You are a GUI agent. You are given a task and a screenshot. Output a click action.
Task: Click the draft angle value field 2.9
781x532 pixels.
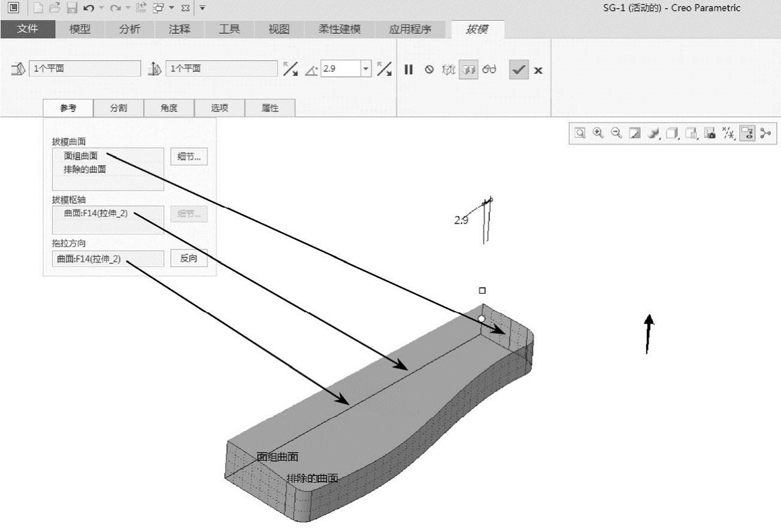click(x=341, y=69)
